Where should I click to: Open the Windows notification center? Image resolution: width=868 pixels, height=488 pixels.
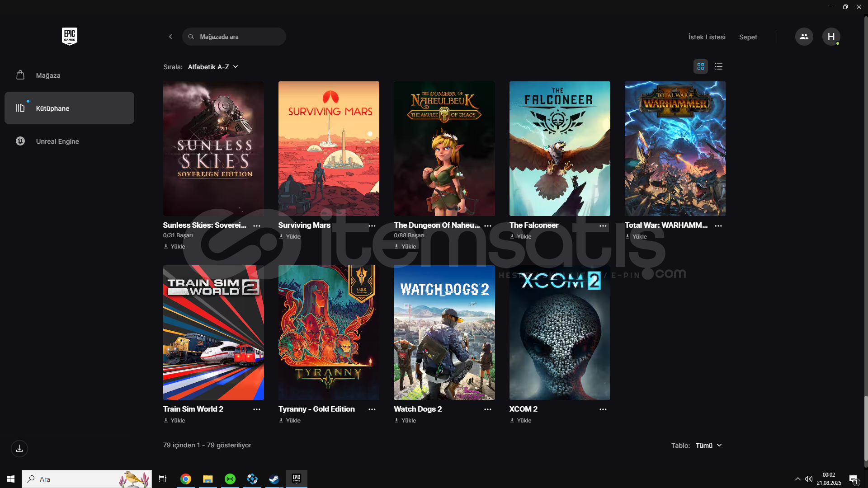click(x=854, y=479)
